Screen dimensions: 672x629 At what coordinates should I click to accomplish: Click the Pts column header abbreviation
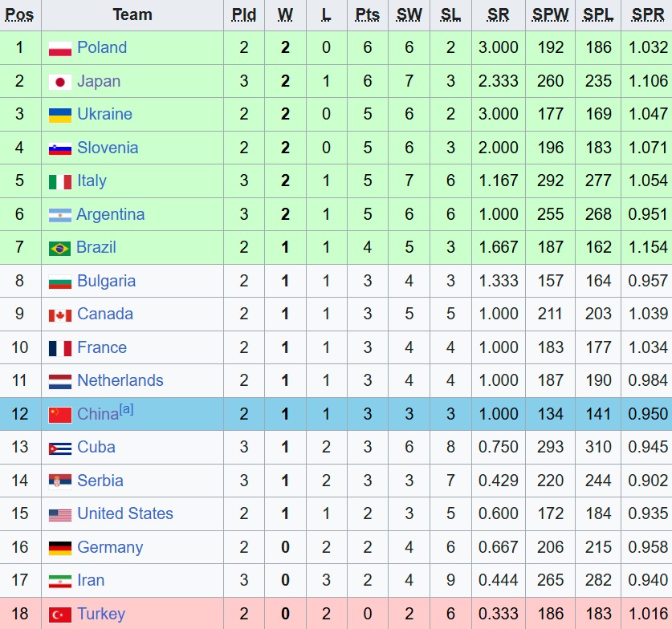368,15
